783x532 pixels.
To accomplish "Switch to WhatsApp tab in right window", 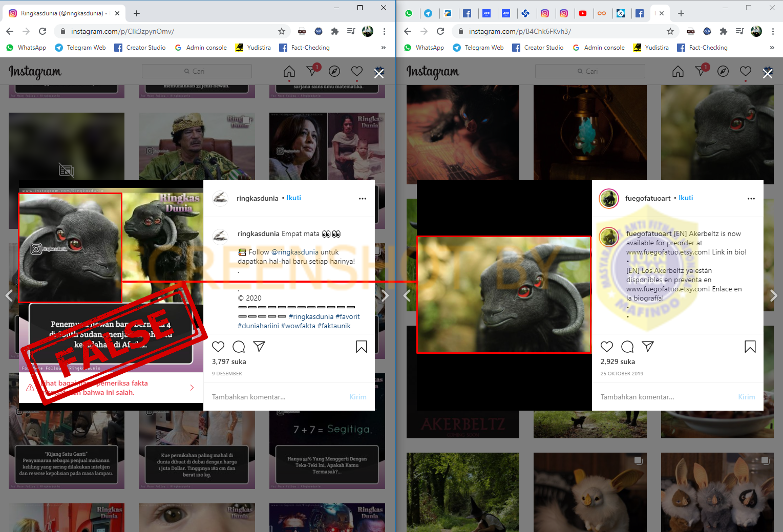I will 409,13.
